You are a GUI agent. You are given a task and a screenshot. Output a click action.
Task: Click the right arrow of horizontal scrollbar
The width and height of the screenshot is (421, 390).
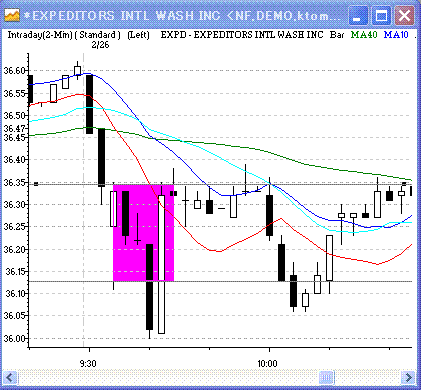(408, 378)
